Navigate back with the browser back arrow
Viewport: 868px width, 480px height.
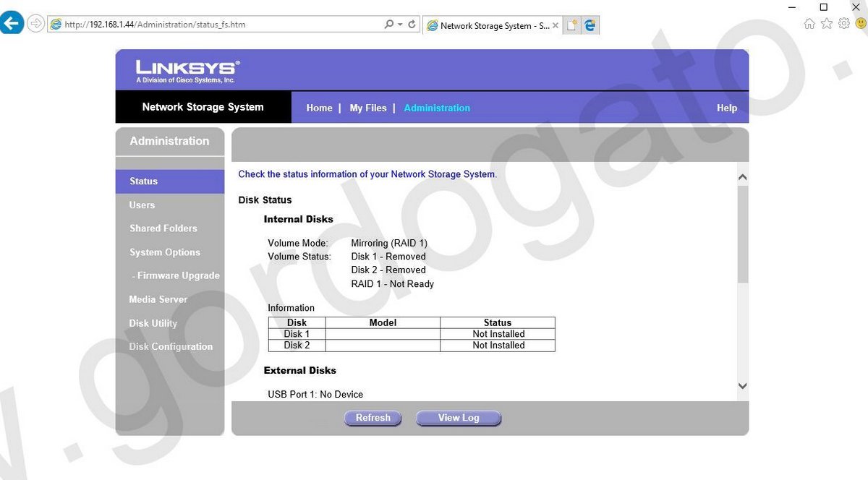tap(12, 22)
